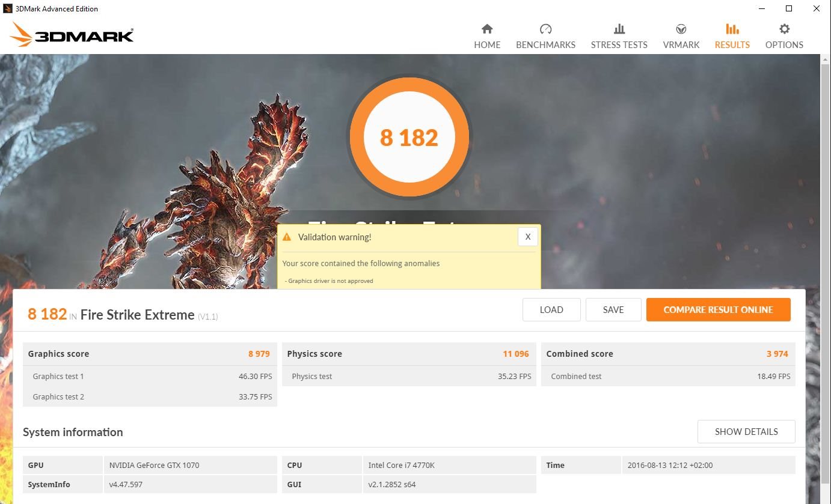
Task: Open the Benchmarks gauge icon
Action: [x=545, y=29]
